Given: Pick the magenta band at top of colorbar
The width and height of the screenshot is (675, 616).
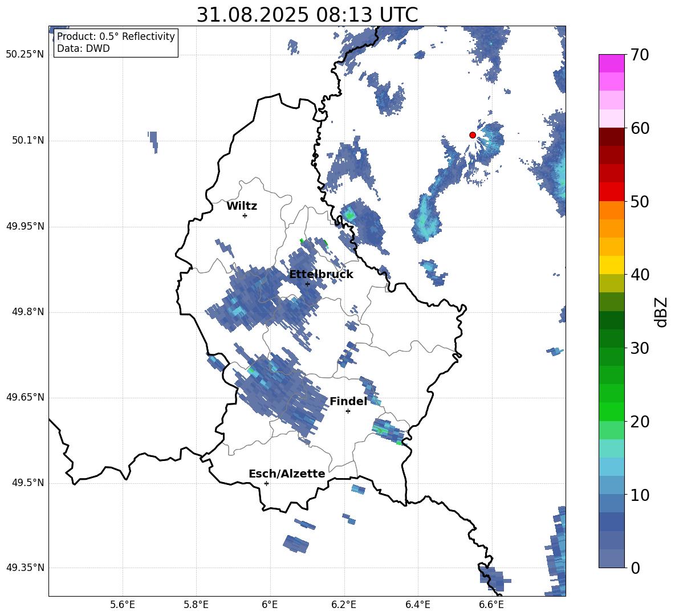Looking at the screenshot, I should (611, 64).
